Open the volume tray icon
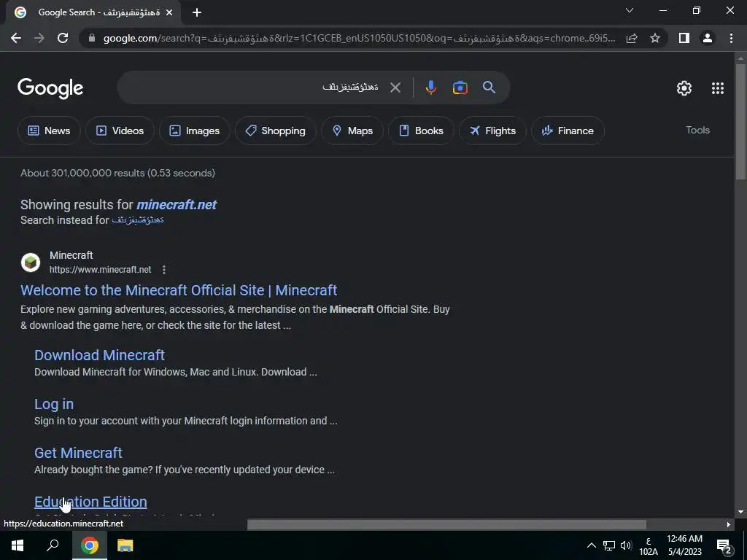The height and width of the screenshot is (560, 747). point(626,545)
